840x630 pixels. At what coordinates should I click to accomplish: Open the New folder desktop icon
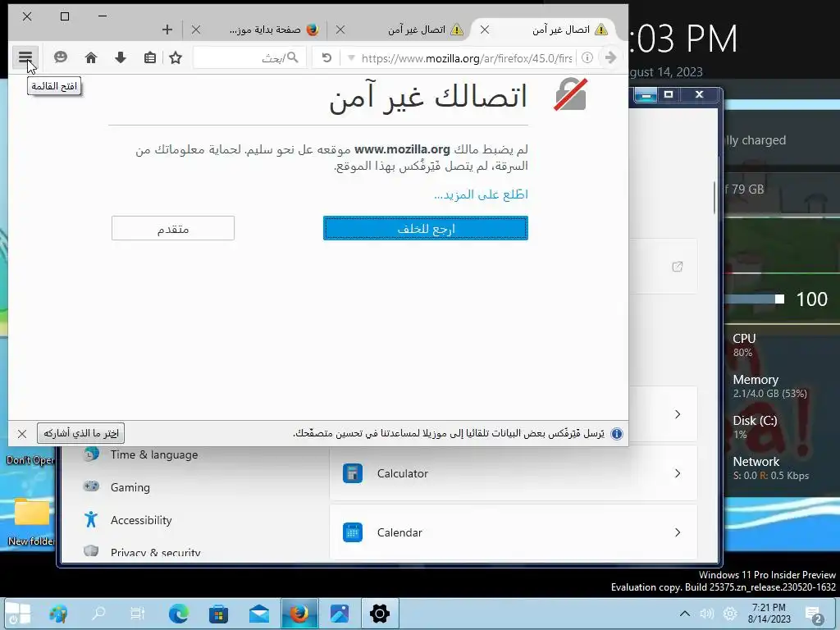tap(31, 521)
